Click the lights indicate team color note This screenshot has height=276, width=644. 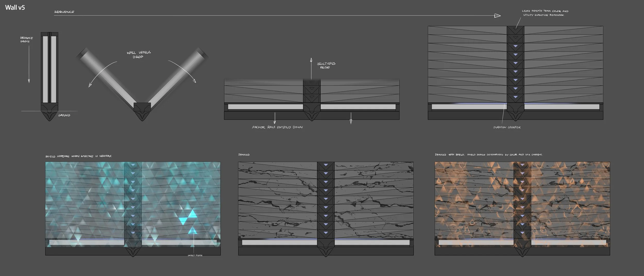(x=545, y=13)
